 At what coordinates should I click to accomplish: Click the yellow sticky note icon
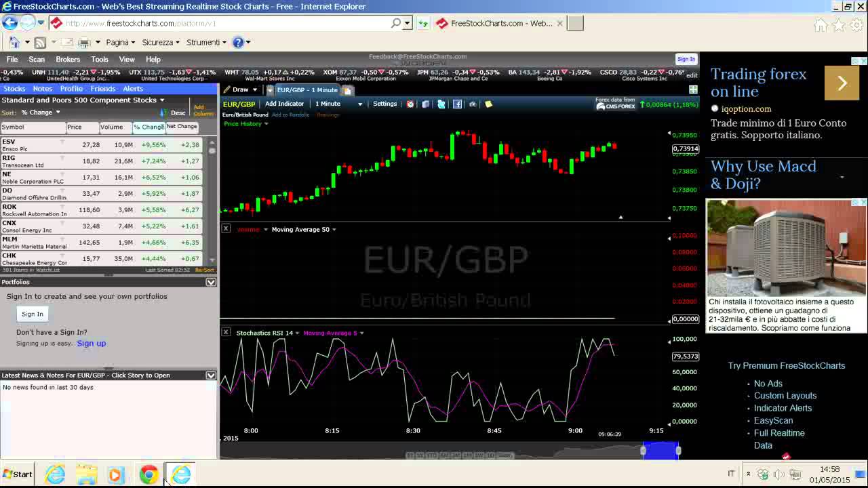point(488,104)
